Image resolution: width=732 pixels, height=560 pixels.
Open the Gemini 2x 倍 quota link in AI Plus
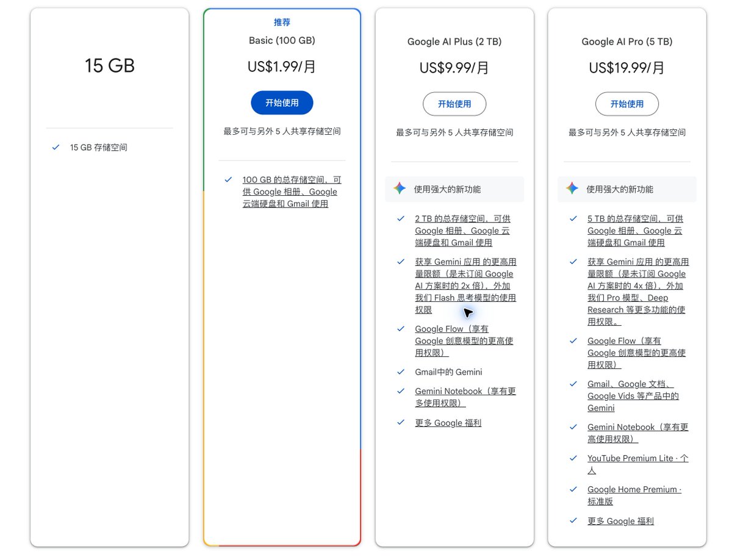tap(465, 285)
